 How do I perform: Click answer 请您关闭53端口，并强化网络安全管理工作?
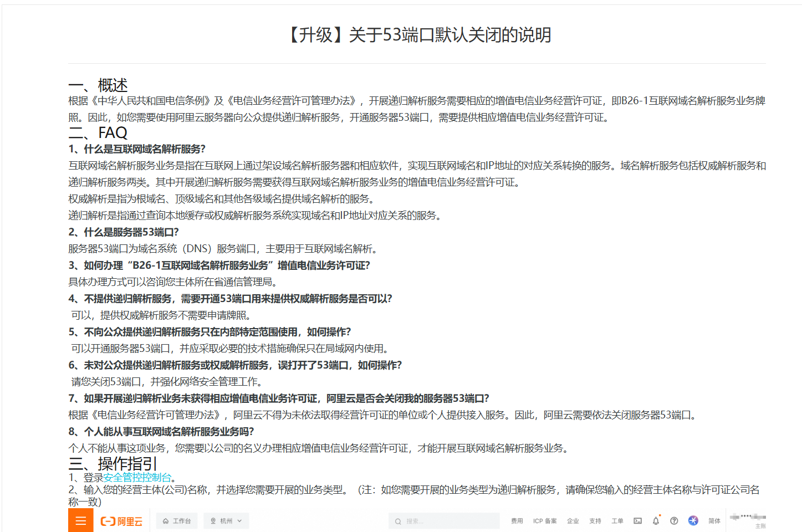click(167, 382)
